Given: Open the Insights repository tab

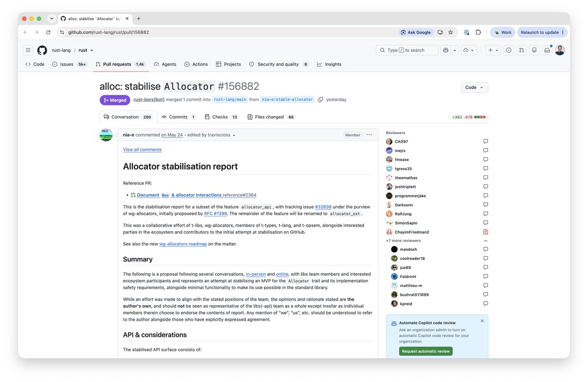Looking at the screenshot, I should click(x=329, y=64).
